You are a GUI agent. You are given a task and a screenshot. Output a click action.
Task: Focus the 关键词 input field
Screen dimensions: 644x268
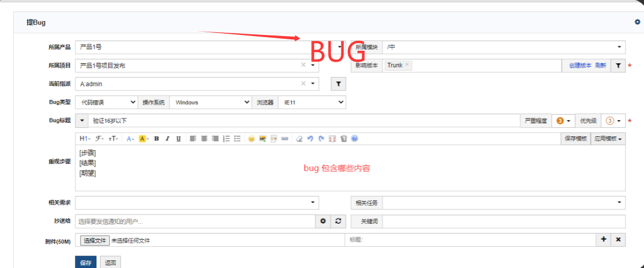(x=504, y=221)
